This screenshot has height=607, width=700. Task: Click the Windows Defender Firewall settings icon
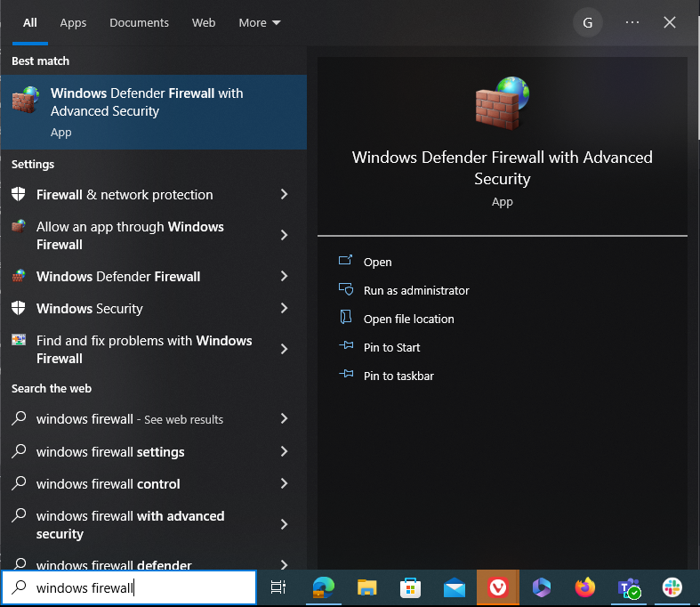(19, 276)
